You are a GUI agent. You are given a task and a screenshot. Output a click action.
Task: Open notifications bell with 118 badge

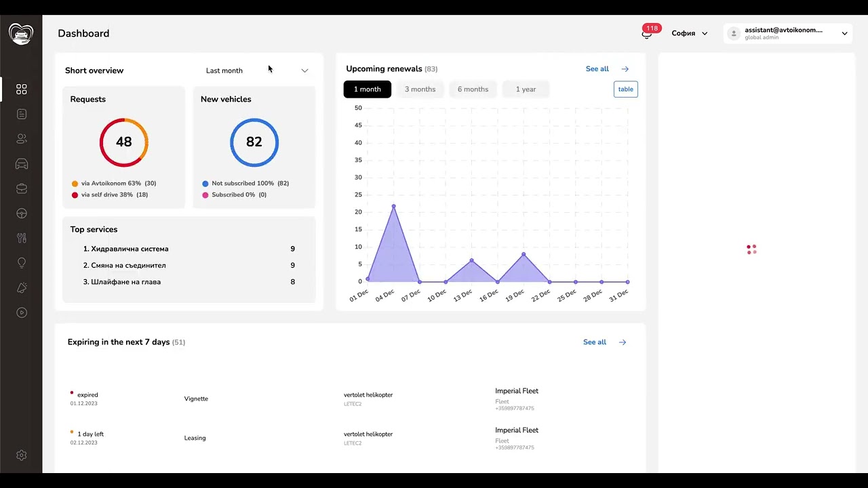pos(647,33)
